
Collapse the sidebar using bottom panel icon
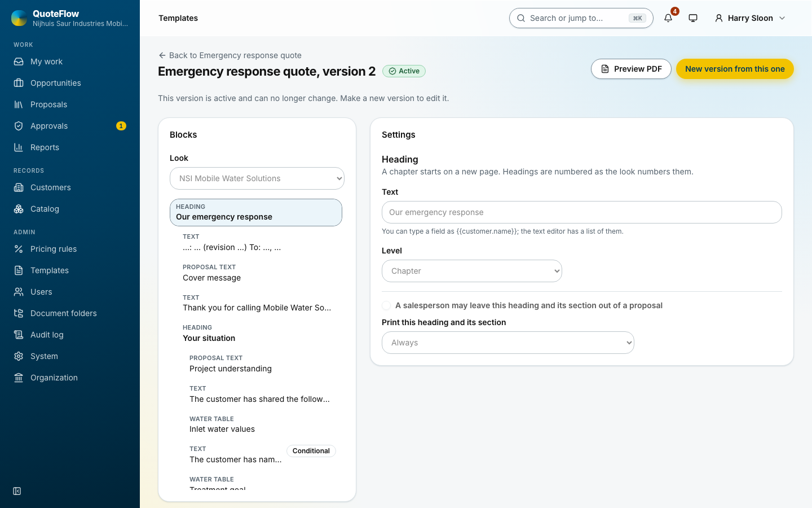(x=17, y=491)
